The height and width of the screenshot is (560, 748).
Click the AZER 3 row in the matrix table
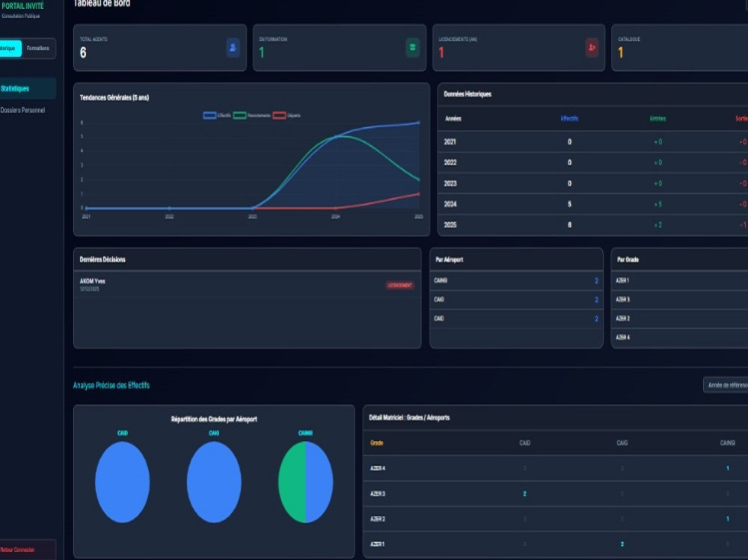556,493
